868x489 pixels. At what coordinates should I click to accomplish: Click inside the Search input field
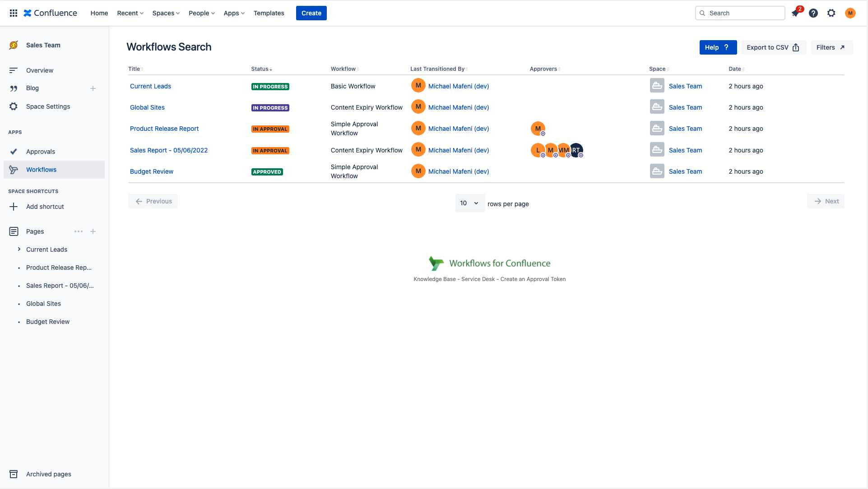740,13
